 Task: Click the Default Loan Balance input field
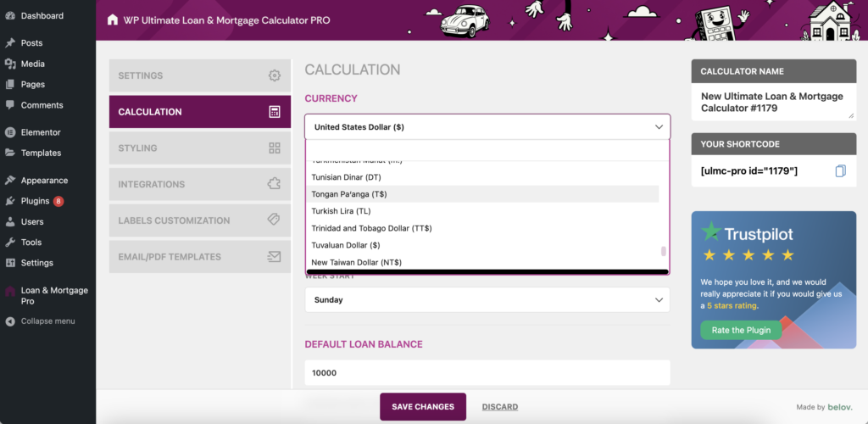487,372
